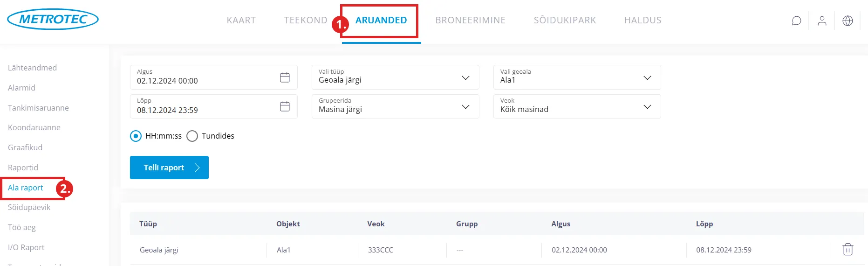Image resolution: width=868 pixels, height=266 pixels.
Task: Open calendar for Lõpp date field
Action: 285,106
